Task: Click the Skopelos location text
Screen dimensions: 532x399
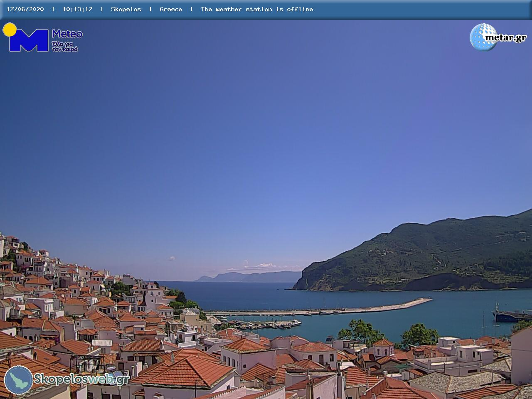Action: [x=126, y=9]
